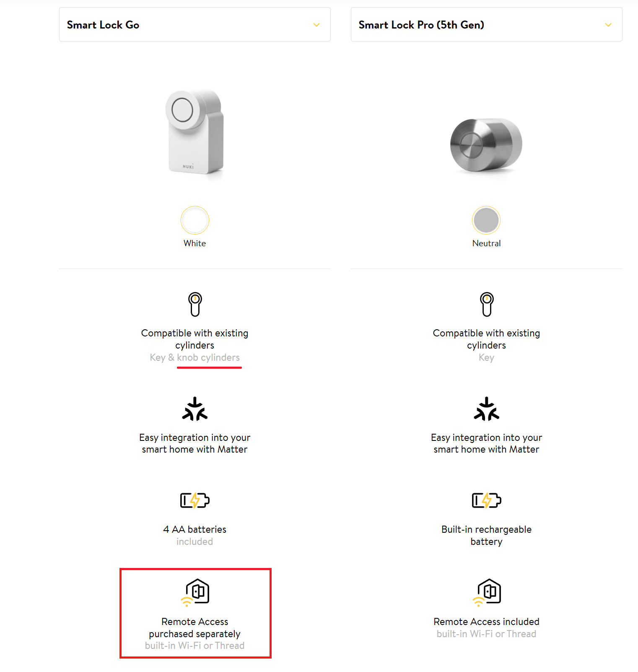Open the Smart Lock Go product dropdown
The width and height of the screenshot is (638, 672).
(x=195, y=25)
